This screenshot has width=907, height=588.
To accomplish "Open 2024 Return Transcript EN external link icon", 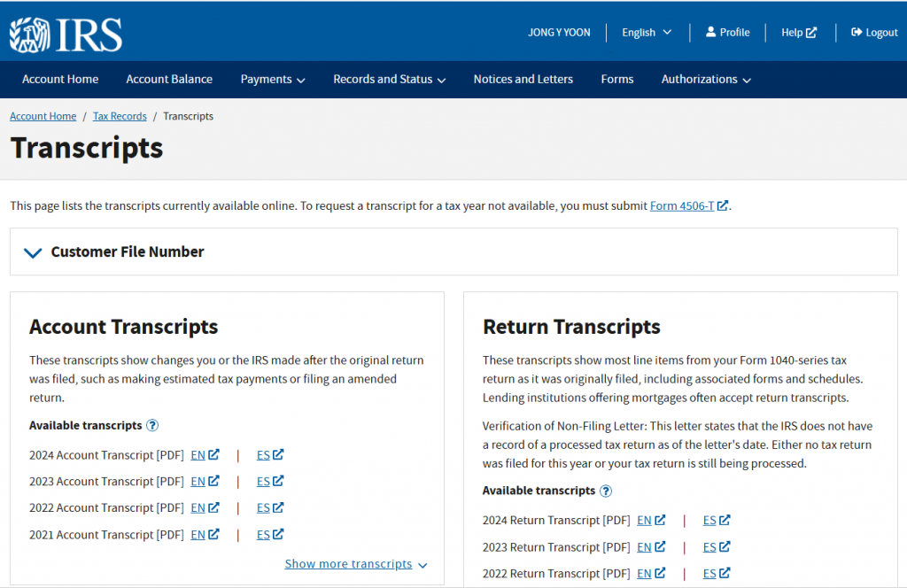I will click(x=660, y=521).
